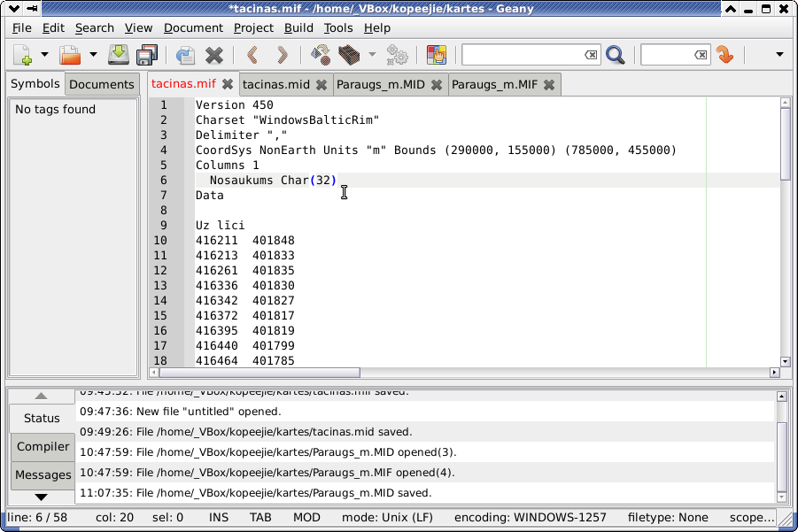Viewport: 798px width, 532px height.
Task: Close the Paraugs_m.MIF tab
Action: point(548,85)
